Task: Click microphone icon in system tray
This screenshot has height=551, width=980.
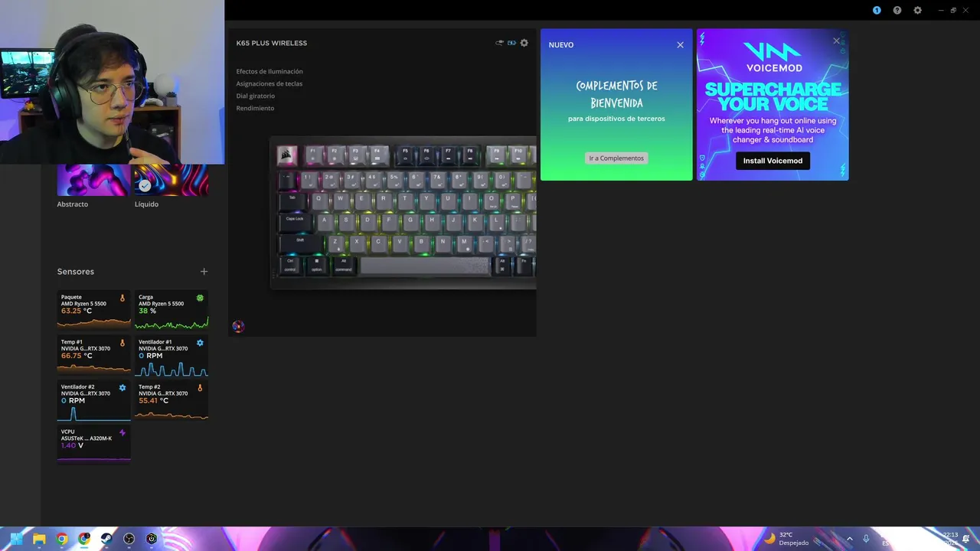Action: pos(866,539)
